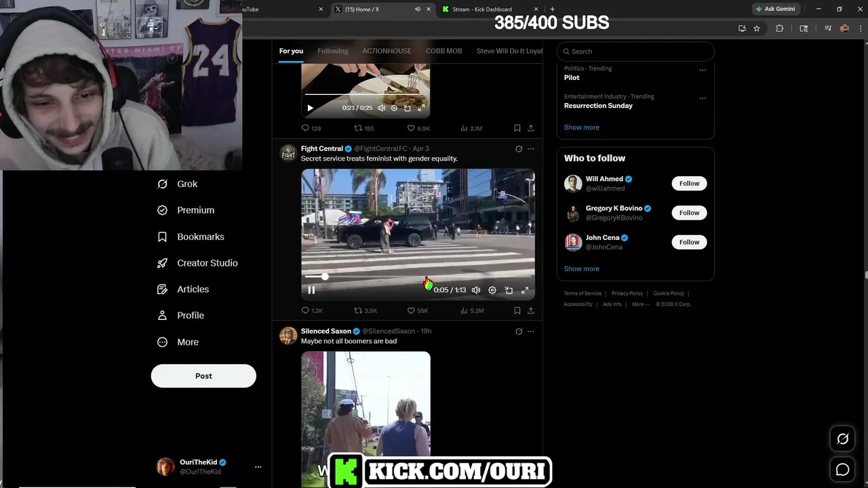
Task: Open options for Resurrection Sunday trend
Action: point(703,98)
